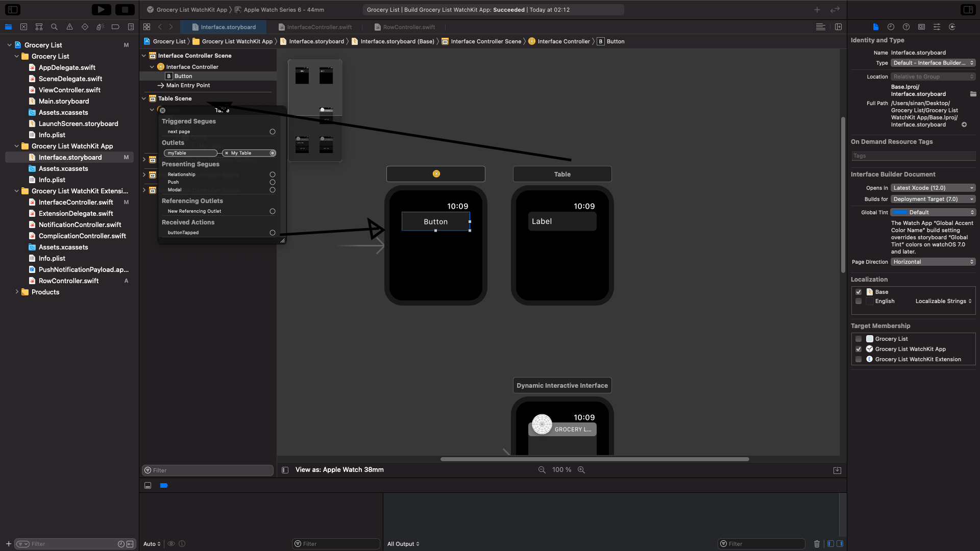Open the Quick Help inspector icon
The width and height of the screenshot is (980, 551).
[906, 27]
